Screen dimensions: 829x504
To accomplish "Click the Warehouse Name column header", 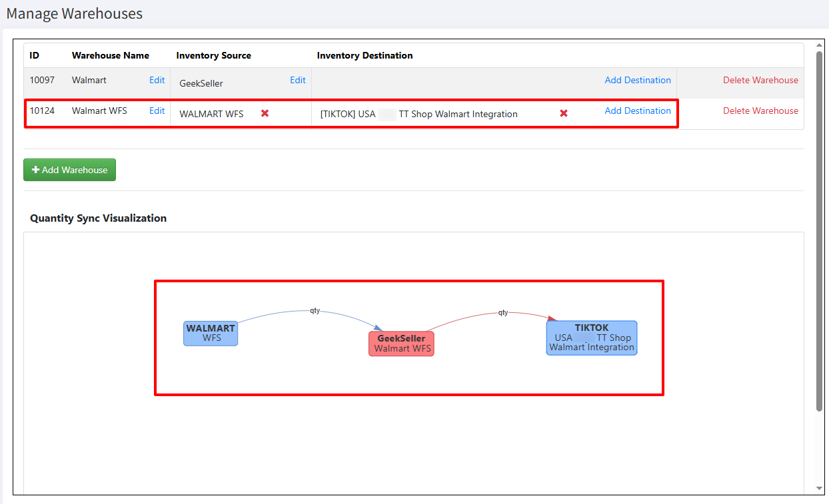I will (111, 55).
